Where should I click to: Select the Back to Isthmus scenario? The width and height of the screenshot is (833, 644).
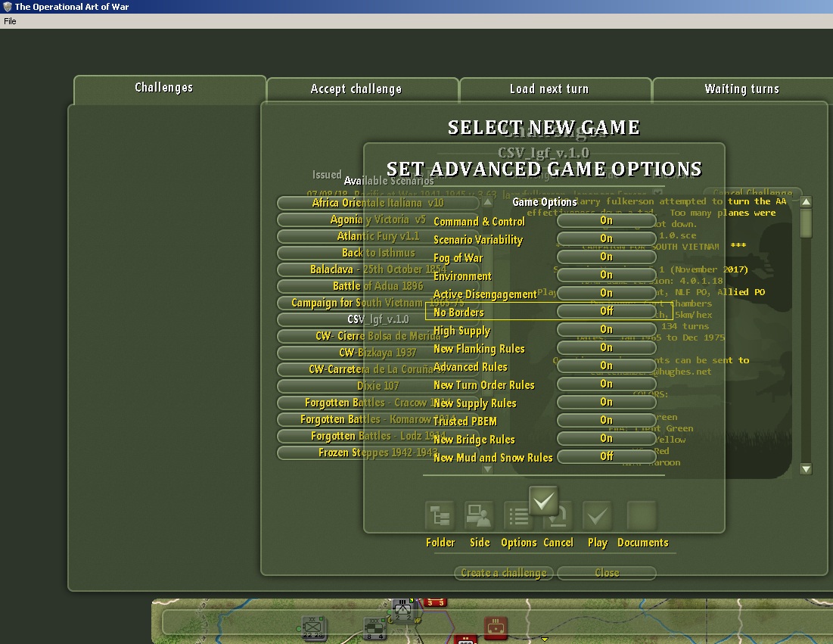378,253
